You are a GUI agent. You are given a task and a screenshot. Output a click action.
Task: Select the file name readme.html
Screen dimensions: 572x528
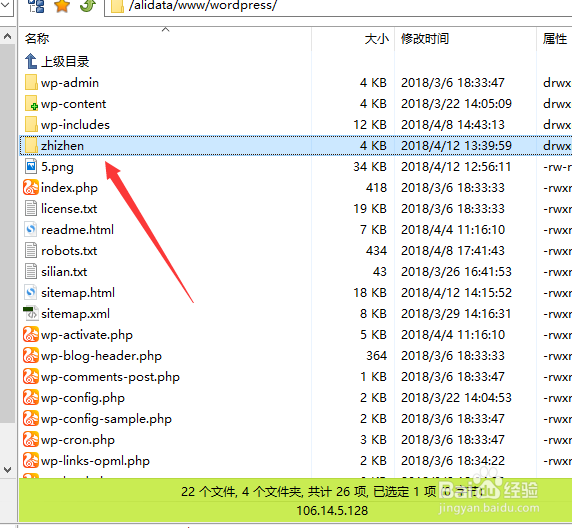pyautogui.click(x=77, y=230)
